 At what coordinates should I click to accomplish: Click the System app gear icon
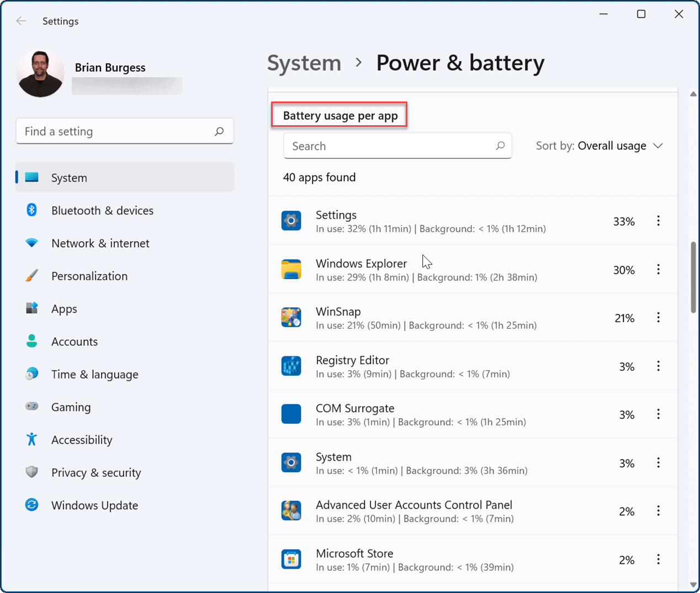point(291,462)
